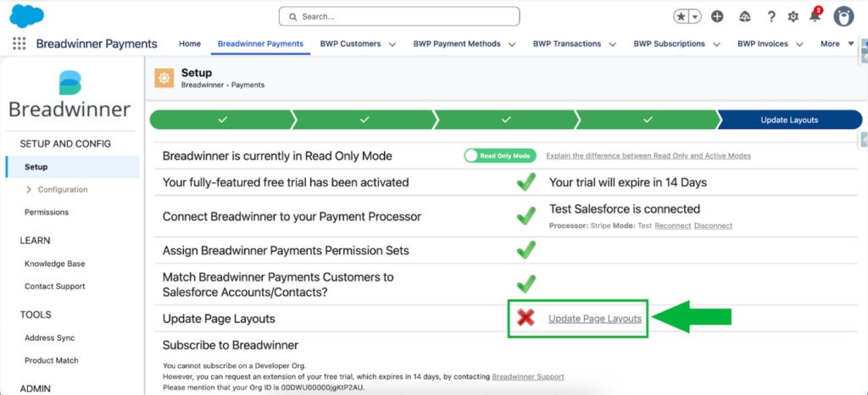Click the Breadwinner Support link
The image size is (868, 395).
click(528, 376)
